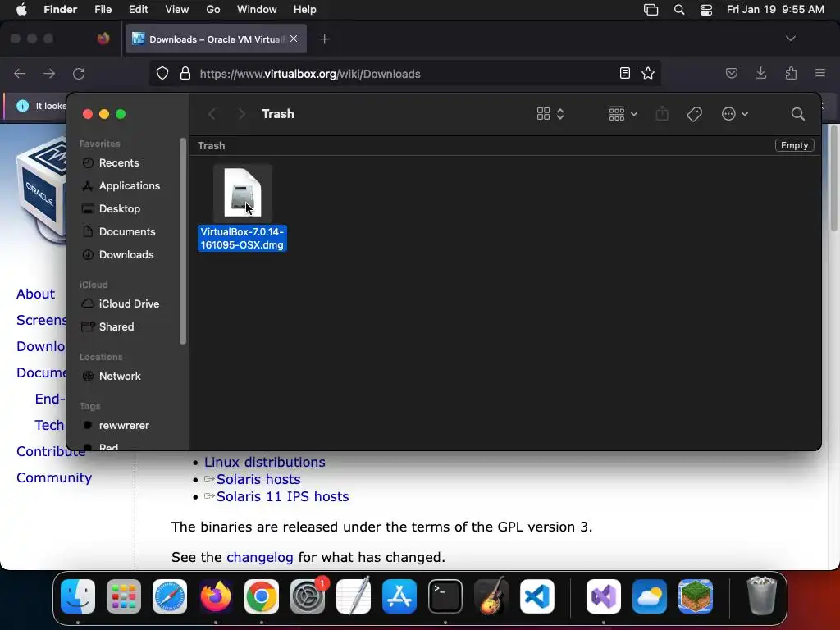Click the Edit Tags icon in Finder toolbar
840x630 pixels.
694,114
